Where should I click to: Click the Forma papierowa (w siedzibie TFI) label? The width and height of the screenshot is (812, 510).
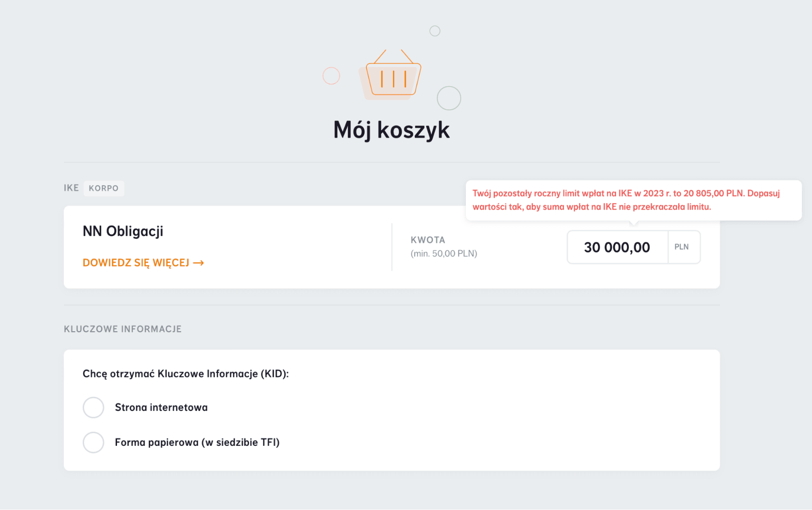coord(197,442)
